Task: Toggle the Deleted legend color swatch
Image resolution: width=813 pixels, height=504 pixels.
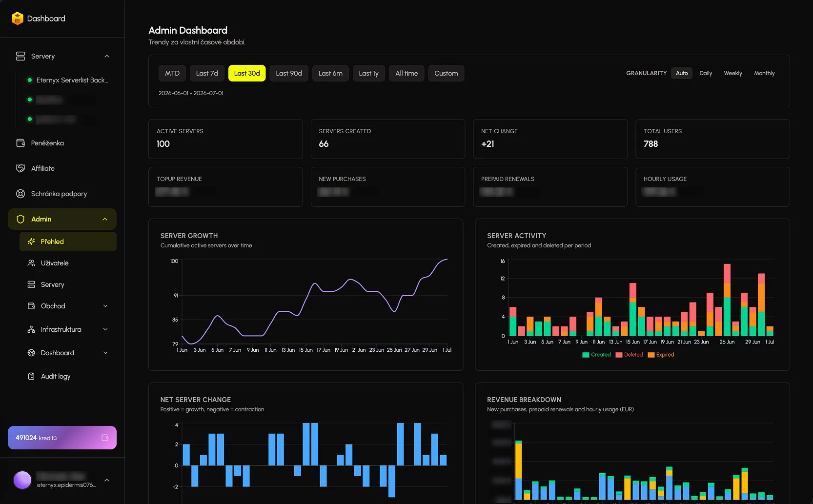Action: click(x=619, y=355)
